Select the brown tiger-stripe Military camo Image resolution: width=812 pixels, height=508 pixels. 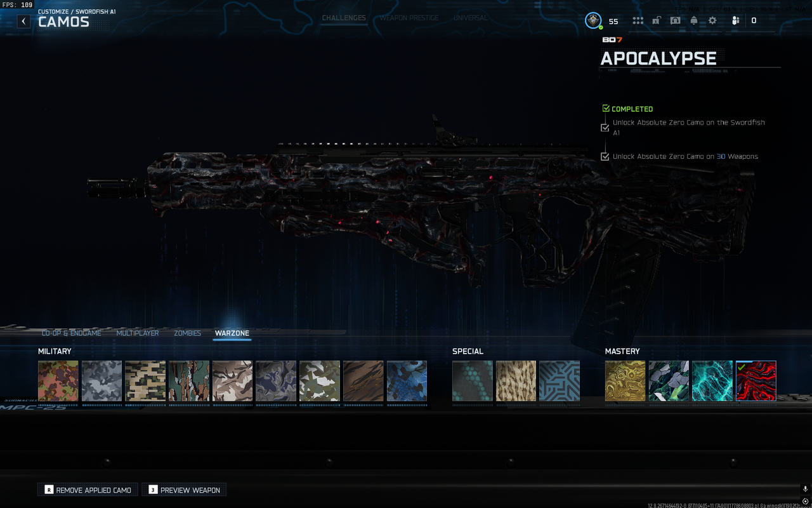click(363, 381)
